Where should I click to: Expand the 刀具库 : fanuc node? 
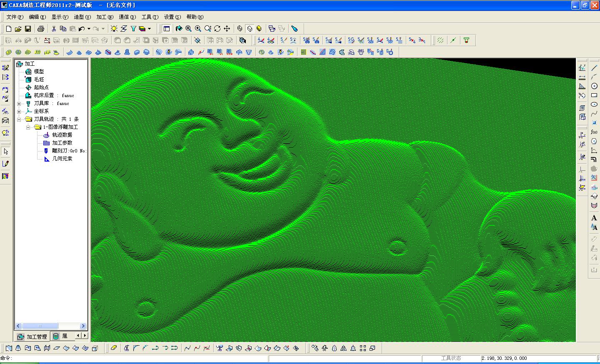coord(19,103)
